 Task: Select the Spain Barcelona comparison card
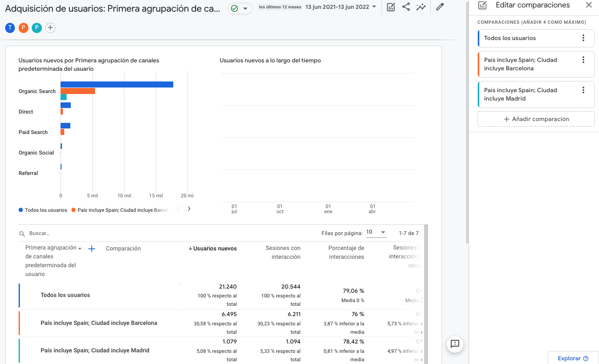coord(536,64)
